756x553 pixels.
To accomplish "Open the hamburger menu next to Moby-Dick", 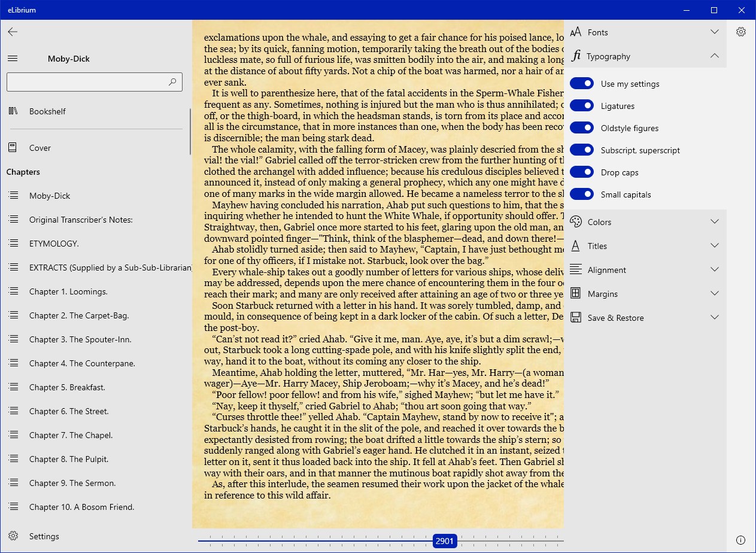I will point(13,59).
